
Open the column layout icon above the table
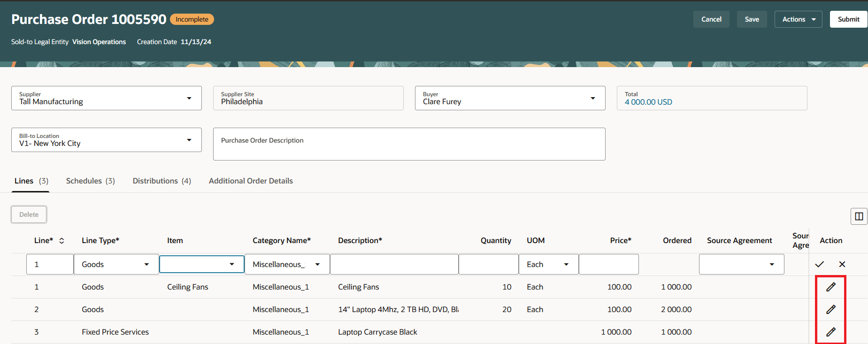pyautogui.click(x=859, y=216)
